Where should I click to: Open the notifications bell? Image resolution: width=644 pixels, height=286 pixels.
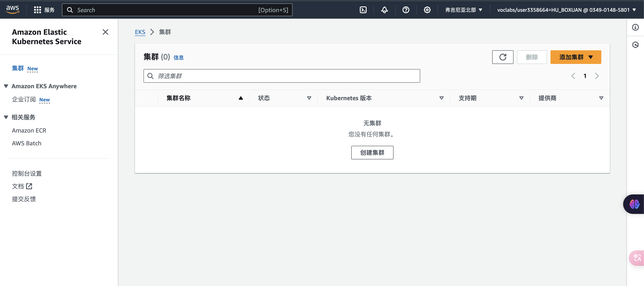pyautogui.click(x=384, y=10)
